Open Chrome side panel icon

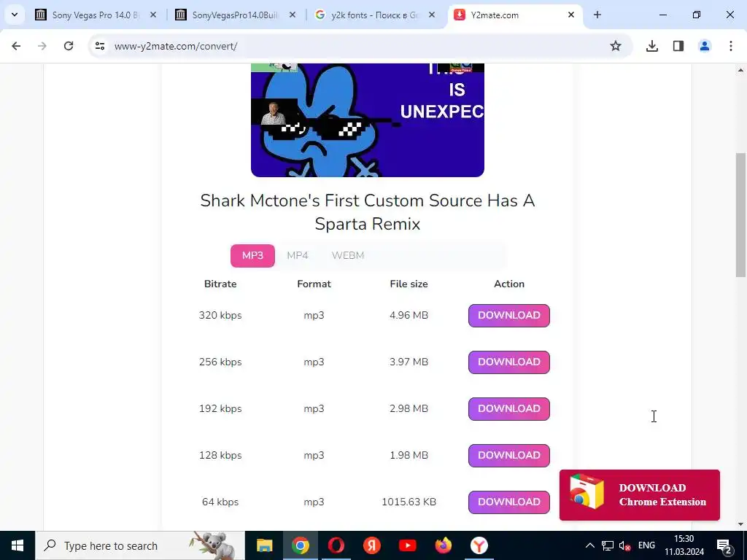point(678,46)
